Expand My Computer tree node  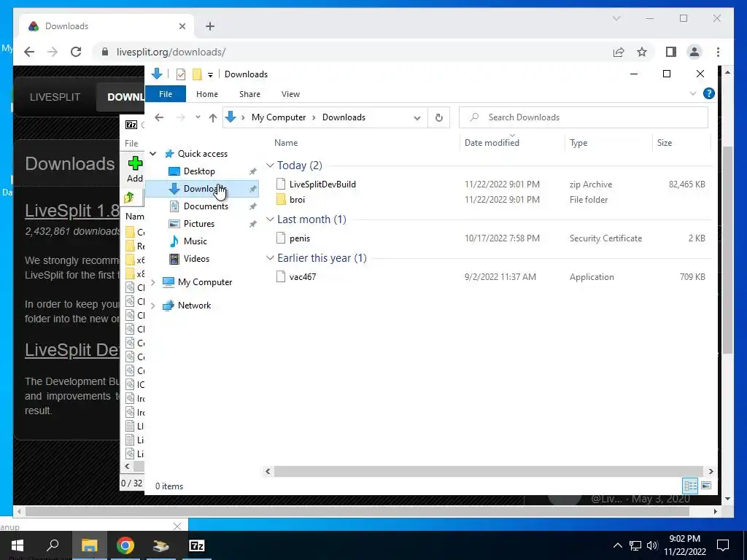[x=153, y=282]
